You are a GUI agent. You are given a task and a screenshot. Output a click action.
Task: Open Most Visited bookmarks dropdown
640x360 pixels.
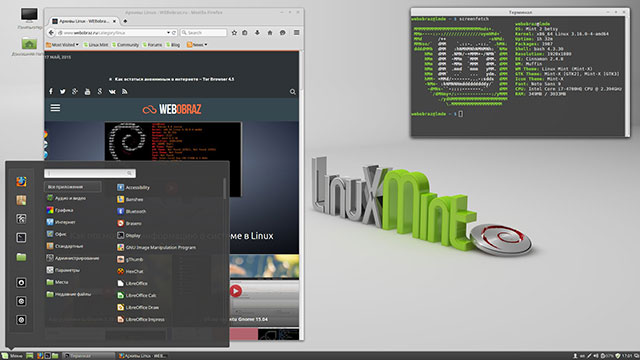[x=62, y=44]
